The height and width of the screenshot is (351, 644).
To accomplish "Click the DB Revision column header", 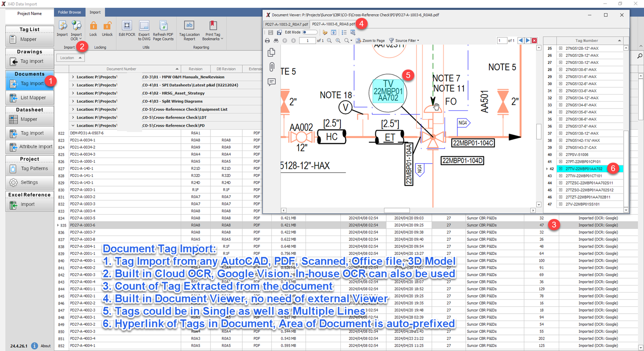I will tap(226, 69).
